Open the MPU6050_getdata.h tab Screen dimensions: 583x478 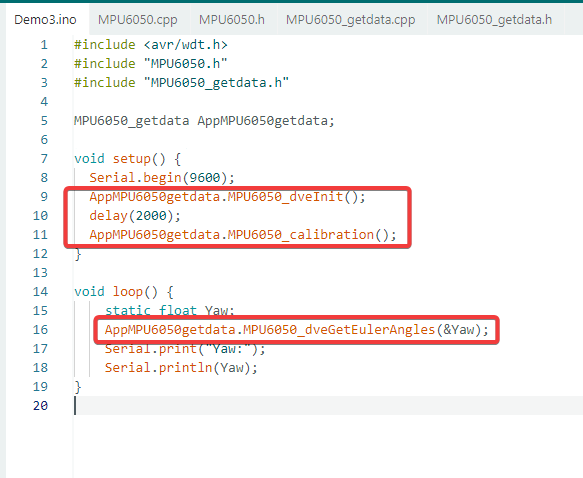[x=494, y=19]
